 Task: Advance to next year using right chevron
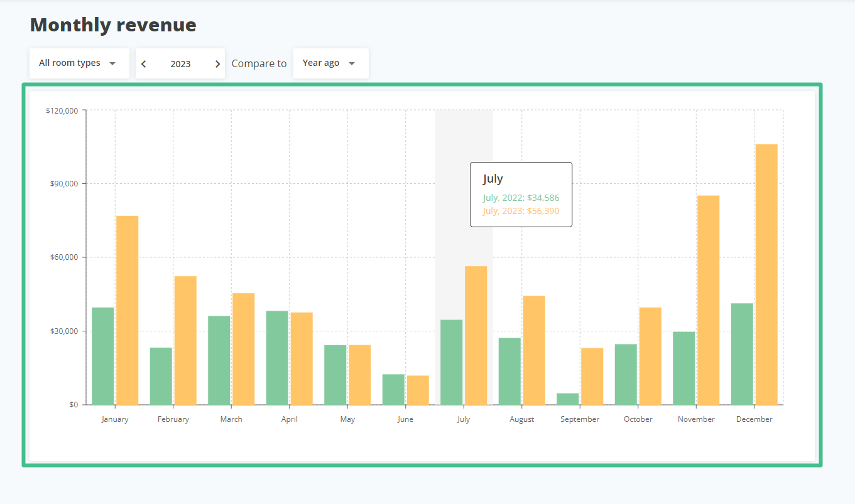[217, 64]
